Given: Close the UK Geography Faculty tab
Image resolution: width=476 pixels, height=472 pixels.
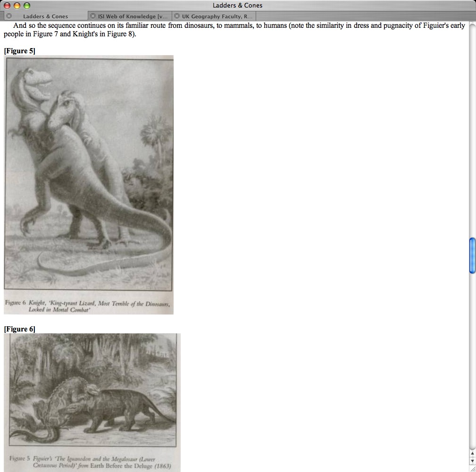Looking at the screenshot, I should (177, 16).
